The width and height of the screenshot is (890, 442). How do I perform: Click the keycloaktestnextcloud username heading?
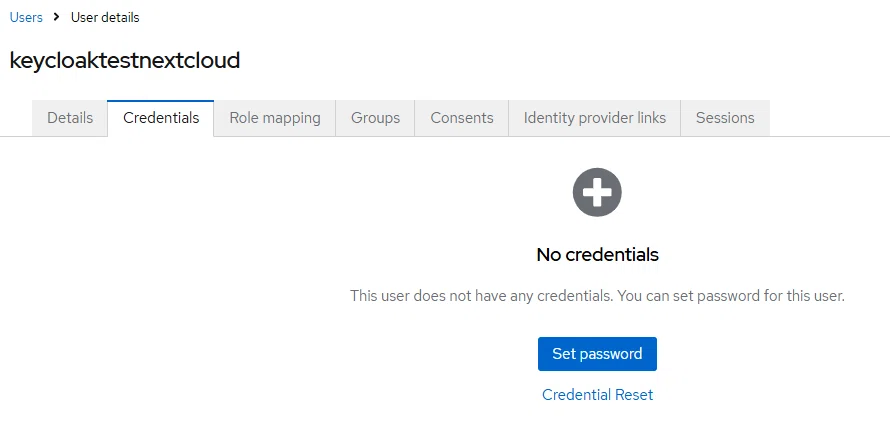pos(125,60)
